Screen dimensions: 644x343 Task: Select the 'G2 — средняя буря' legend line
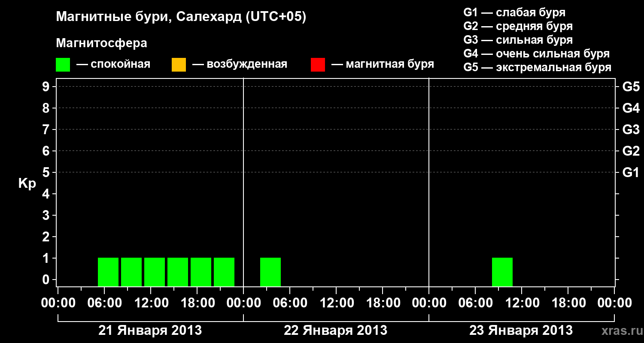518,26
